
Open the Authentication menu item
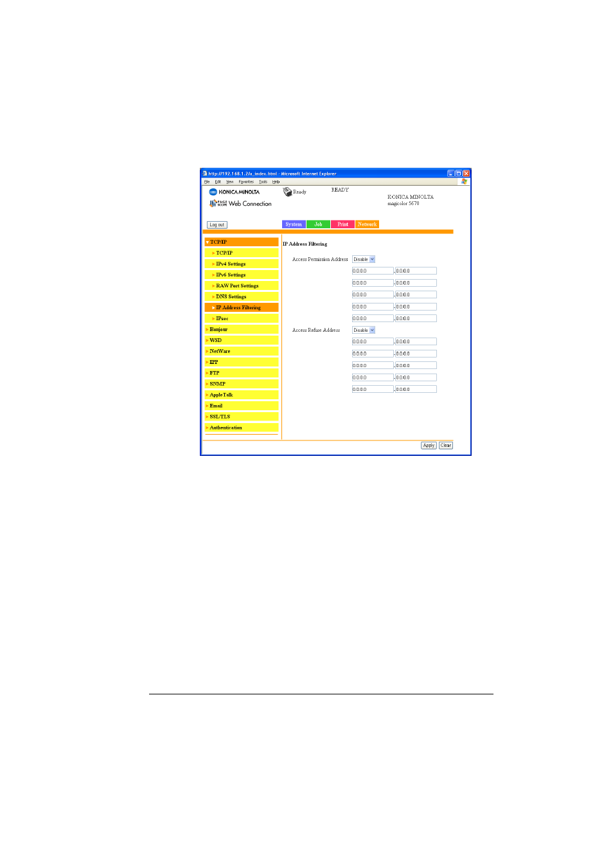coord(242,428)
